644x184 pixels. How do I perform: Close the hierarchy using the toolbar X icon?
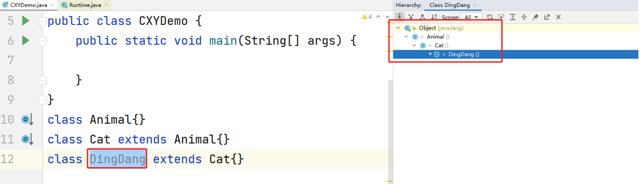pyautogui.click(x=558, y=17)
